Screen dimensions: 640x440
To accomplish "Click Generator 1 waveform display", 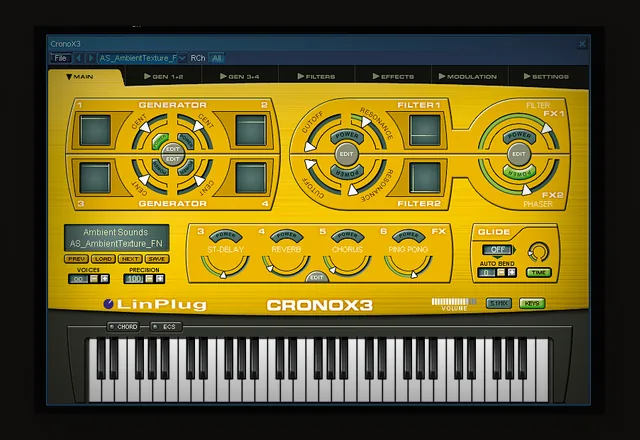I will 95,131.
